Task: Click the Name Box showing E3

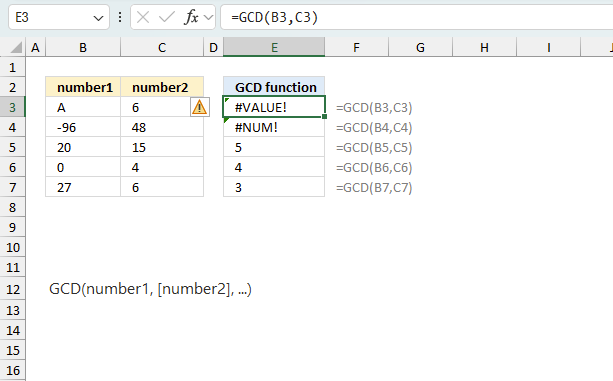Action: (x=59, y=17)
